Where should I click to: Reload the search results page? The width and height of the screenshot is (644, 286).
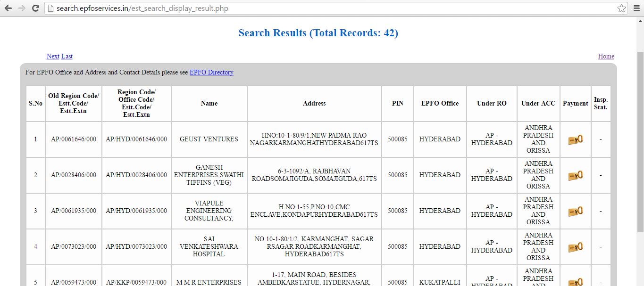point(36,8)
